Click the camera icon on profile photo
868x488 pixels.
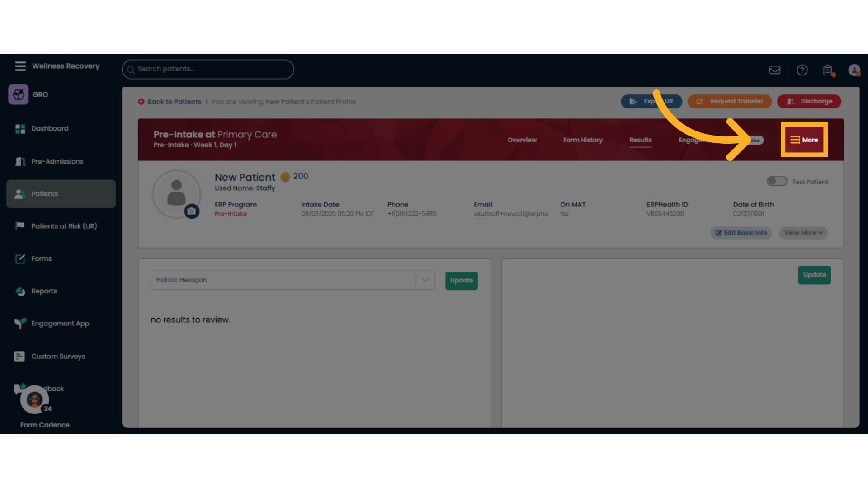pyautogui.click(x=192, y=211)
